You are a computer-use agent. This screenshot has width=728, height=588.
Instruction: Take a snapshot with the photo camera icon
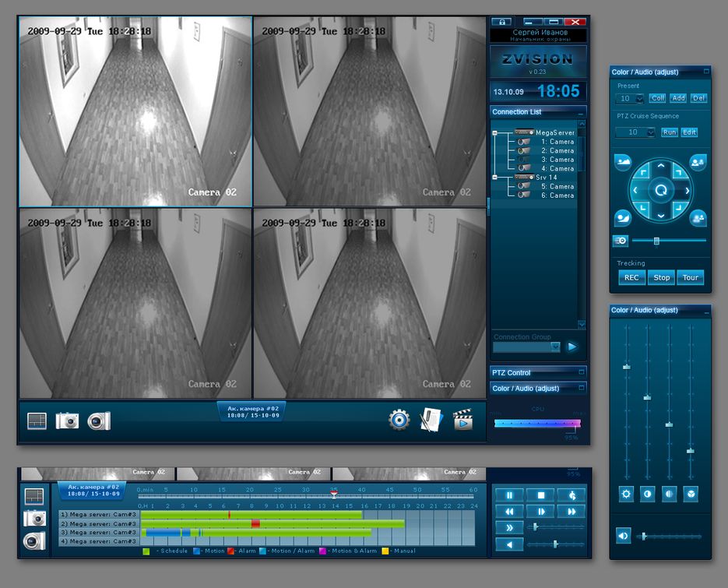[x=67, y=421]
